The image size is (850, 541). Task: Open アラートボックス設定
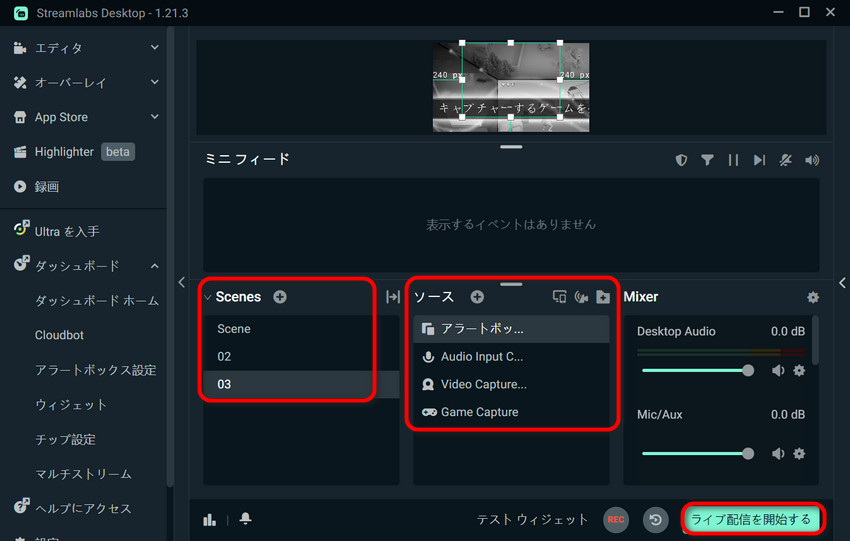[95, 370]
